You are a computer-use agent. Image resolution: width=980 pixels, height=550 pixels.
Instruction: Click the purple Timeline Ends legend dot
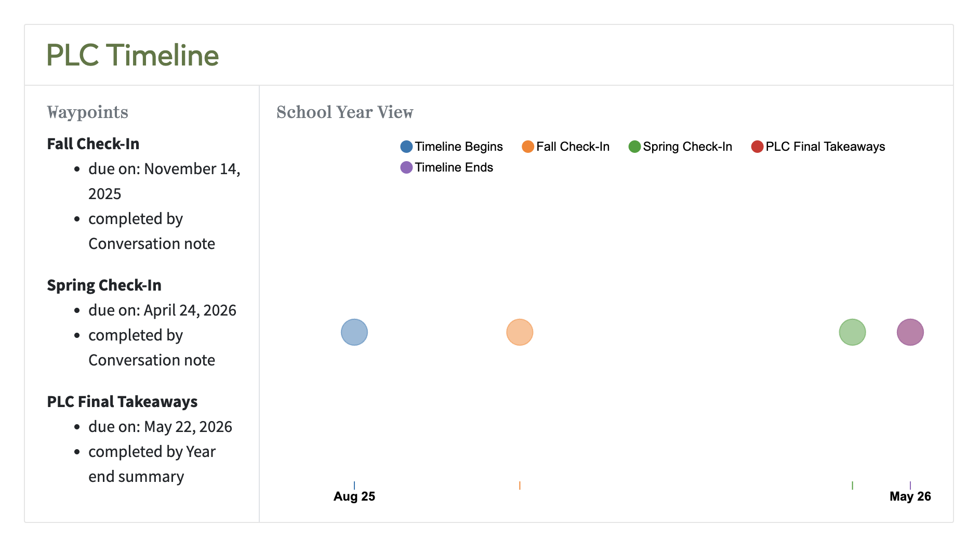406,167
